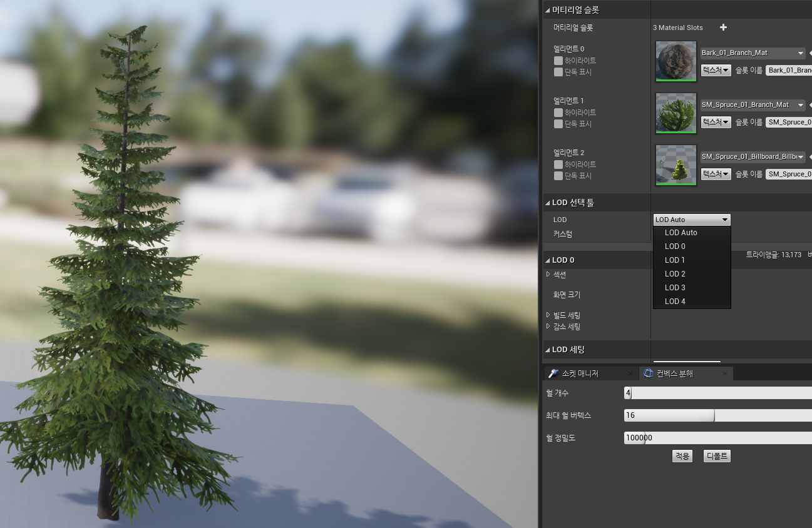This screenshot has width=812, height=528.
Task: Switch to the convex decomposition tab
Action: click(x=686, y=373)
